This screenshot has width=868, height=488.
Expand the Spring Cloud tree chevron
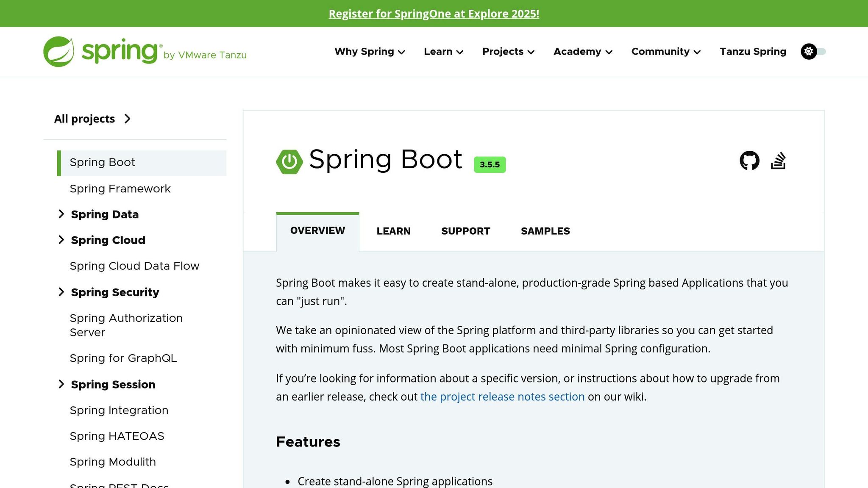[61, 240]
